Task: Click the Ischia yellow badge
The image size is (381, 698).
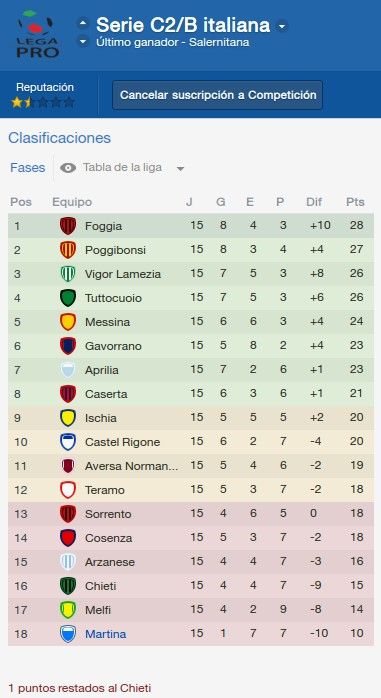Action: coord(68,418)
